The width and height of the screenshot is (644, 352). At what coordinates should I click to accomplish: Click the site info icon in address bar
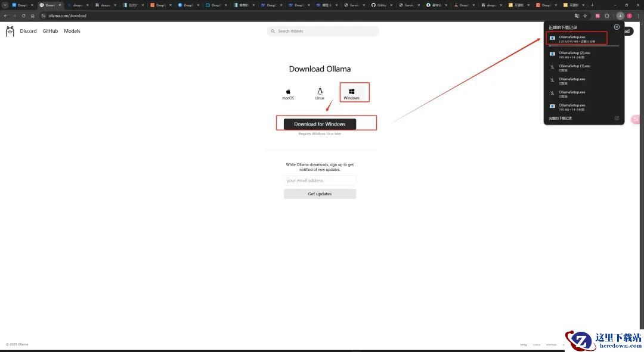click(x=44, y=15)
